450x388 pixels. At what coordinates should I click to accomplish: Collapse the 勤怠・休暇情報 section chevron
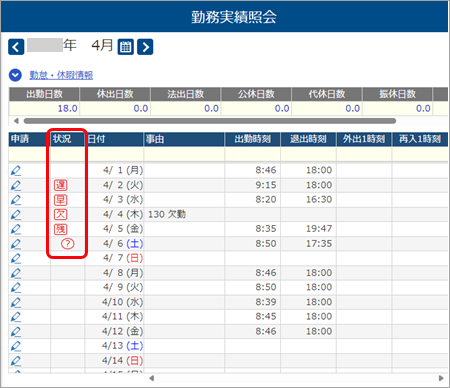coord(15,75)
